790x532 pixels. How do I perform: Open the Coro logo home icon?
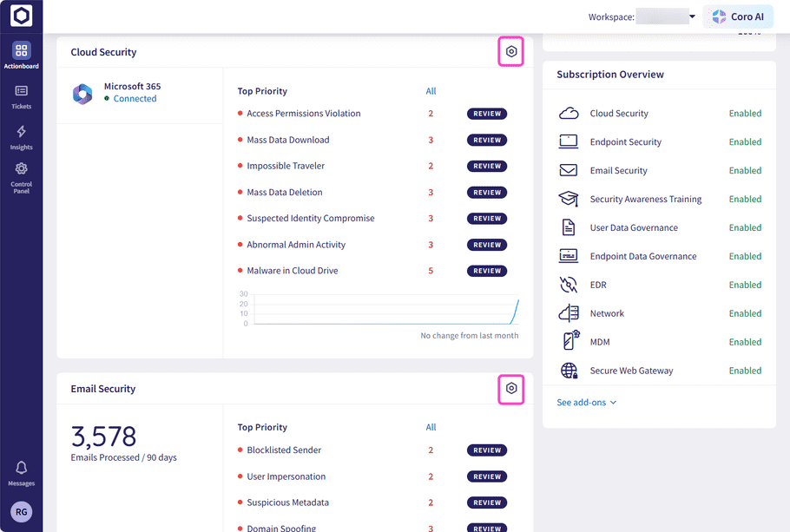click(x=21, y=16)
